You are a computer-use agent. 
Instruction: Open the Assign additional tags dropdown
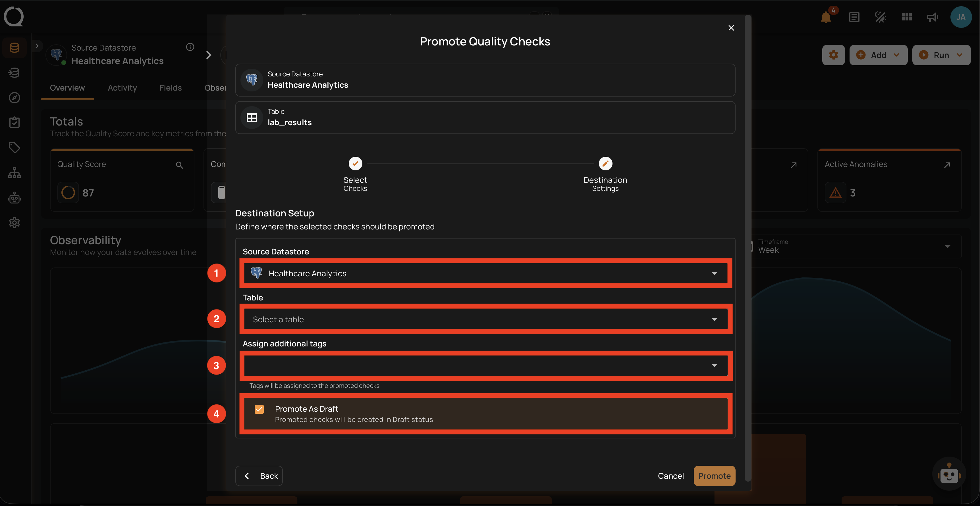tap(485, 365)
